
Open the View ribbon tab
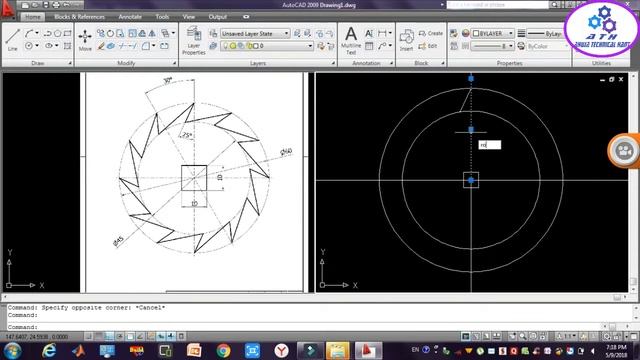[x=189, y=17]
